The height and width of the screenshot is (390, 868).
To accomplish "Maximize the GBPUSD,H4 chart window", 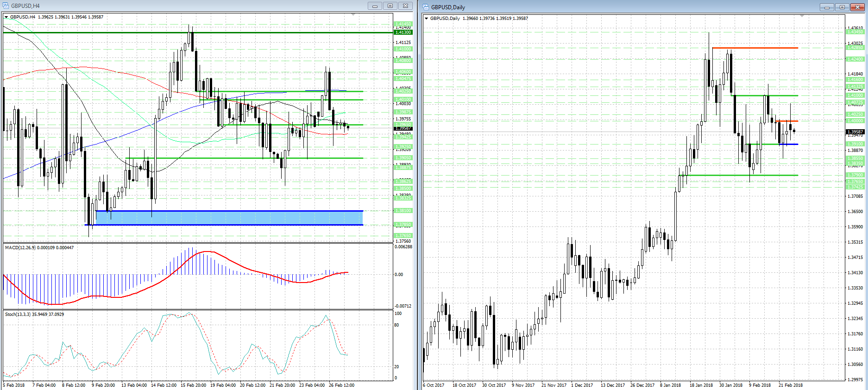I will tap(390, 6).
